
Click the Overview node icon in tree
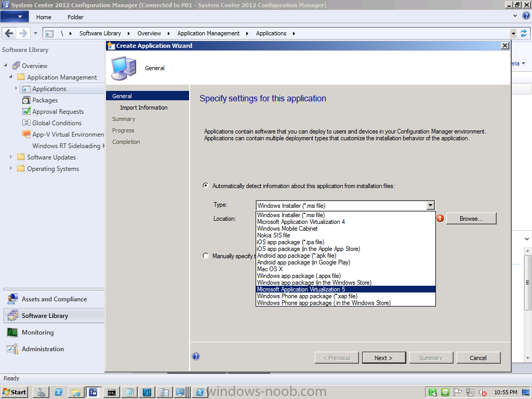tap(16, 65)
